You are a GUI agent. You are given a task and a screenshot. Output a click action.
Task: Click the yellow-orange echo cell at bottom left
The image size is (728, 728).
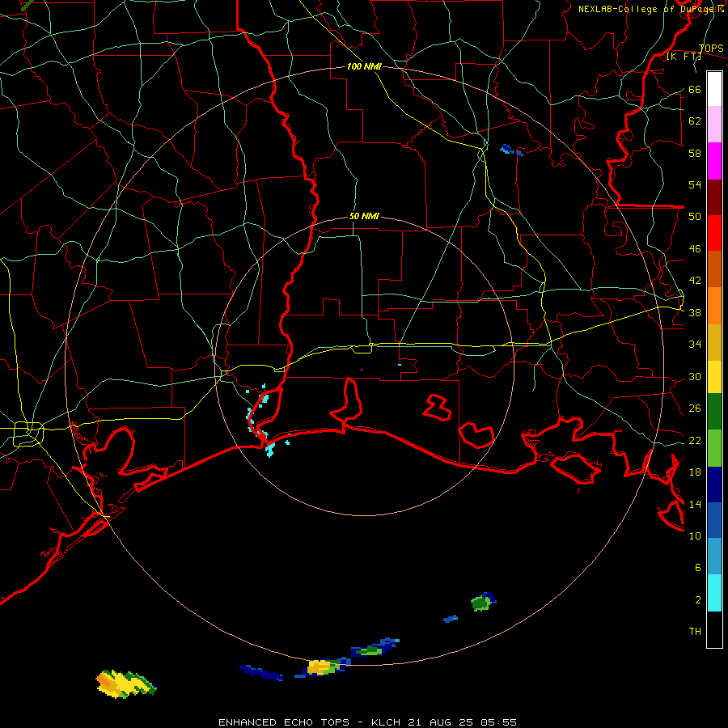coord(125,684)
